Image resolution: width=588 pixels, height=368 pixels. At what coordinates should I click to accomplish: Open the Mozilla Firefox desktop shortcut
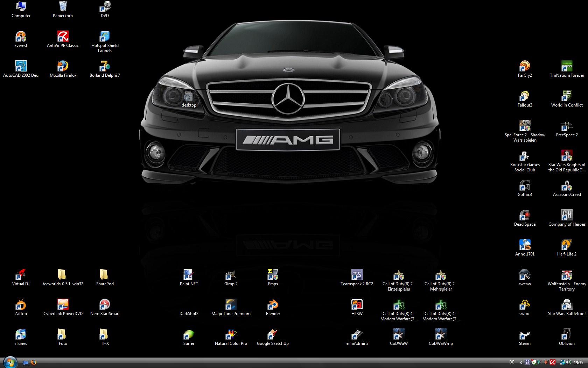63,67
